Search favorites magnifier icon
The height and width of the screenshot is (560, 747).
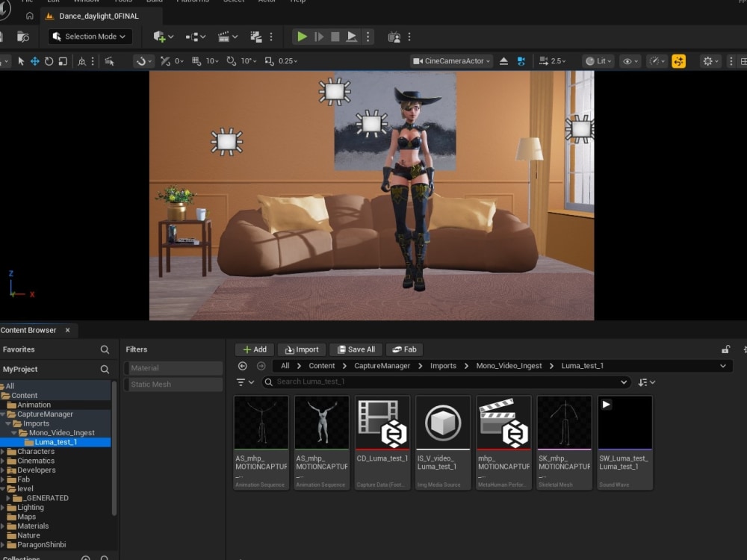pyautogui.click(x=105, y=349)
